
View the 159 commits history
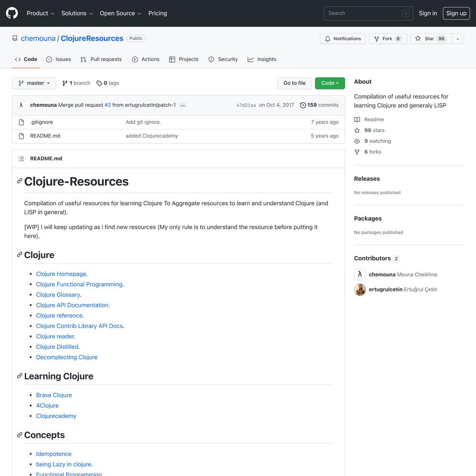click(x=319, y=105)
